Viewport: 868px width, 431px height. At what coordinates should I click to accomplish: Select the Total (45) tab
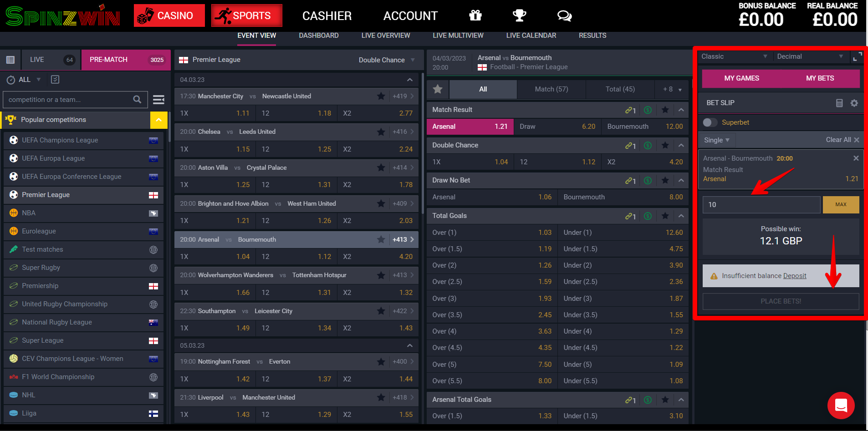pos(620,89)
